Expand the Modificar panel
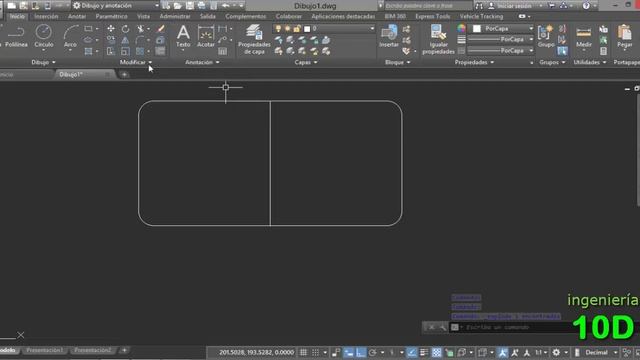Screen dimensions: 640x360 (x=136, y=62)
